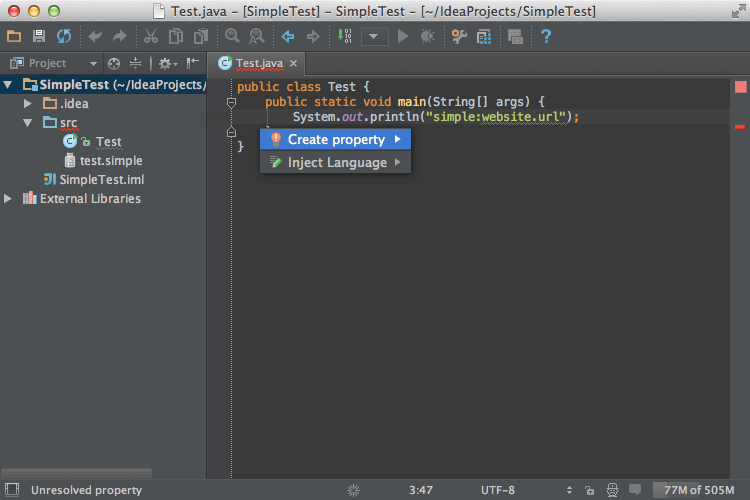Save all files with floppy icon
750x500 pixels.
39,36
